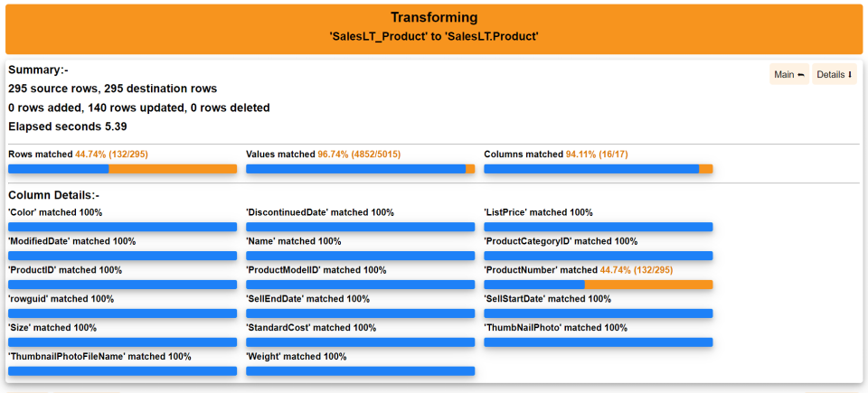
Task: Click the Columns matched progress bar
Action: [598, 169]
